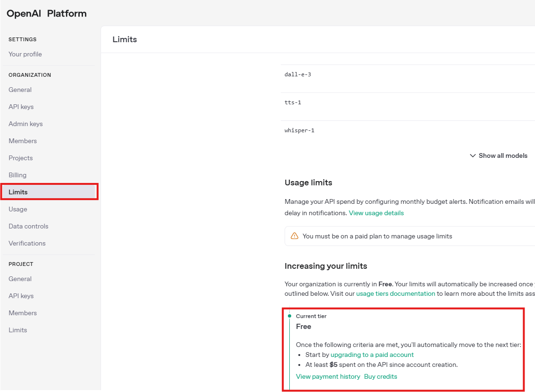Click upgrading to a paid account link

pyautogui.click(x=372, y=355)
